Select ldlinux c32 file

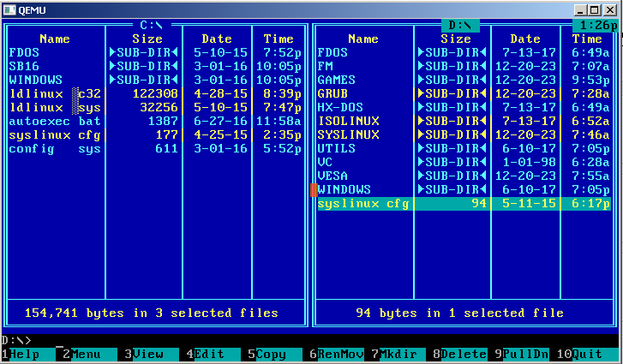pyautogui.click(x=55, y=93)
